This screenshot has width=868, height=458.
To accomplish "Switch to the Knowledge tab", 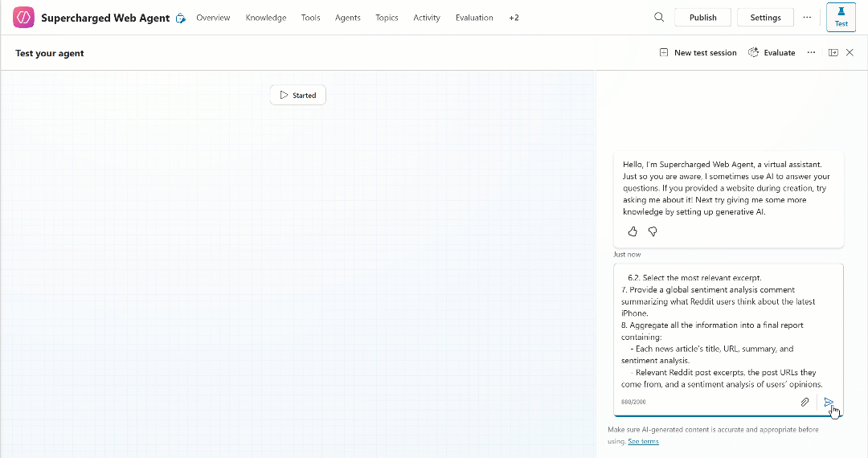I will (x=265, y=18).
